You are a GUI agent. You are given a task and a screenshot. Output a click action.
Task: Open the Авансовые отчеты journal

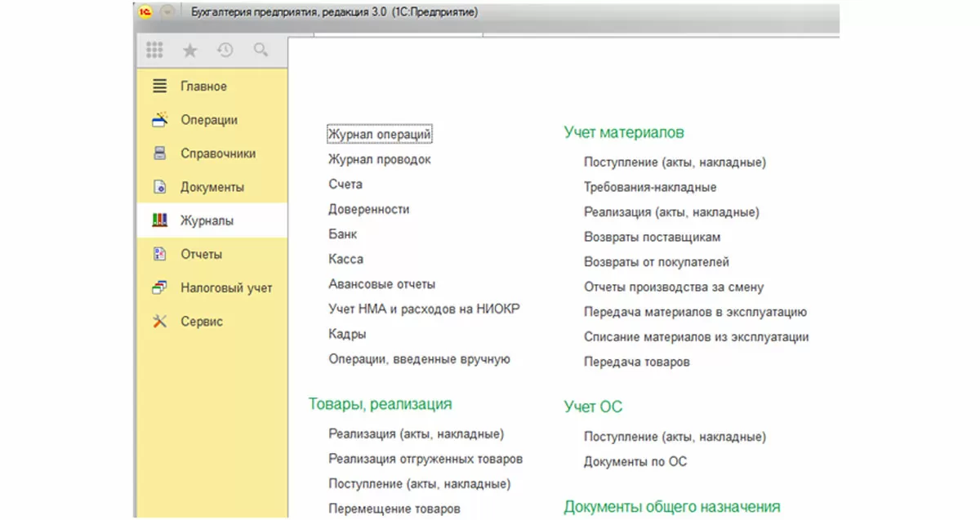[381, 284]
